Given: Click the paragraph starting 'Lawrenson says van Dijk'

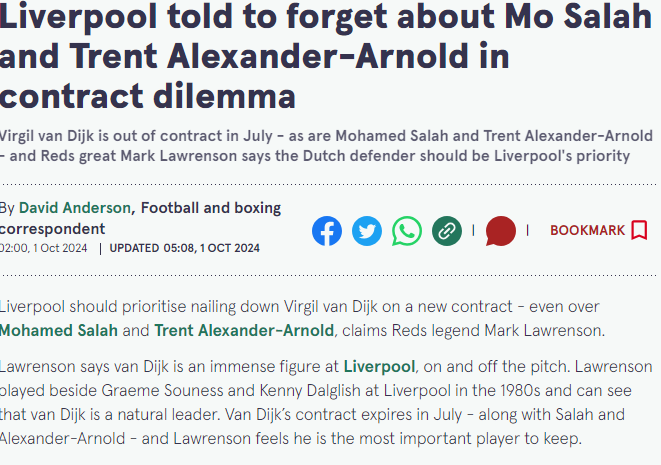Looking at the screenshot, I should [300, 400].
